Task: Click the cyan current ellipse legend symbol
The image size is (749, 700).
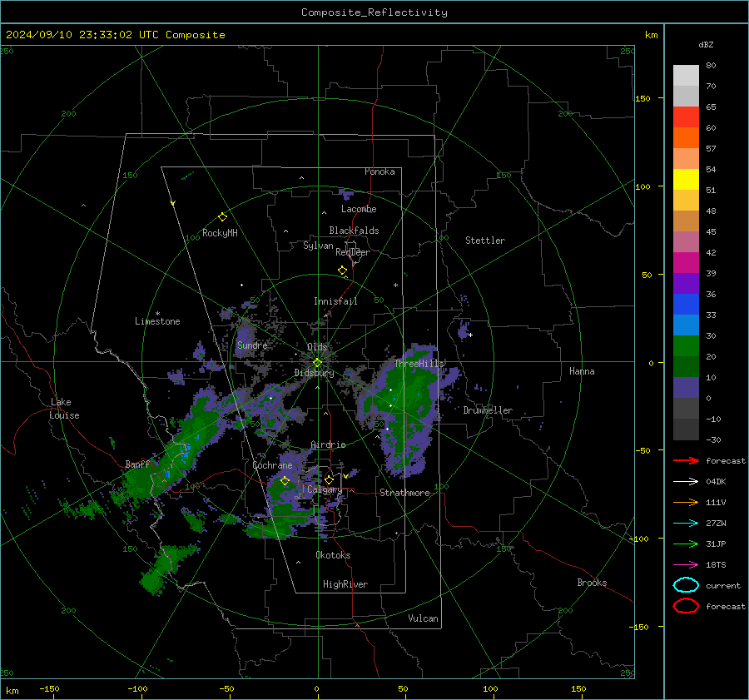Action: [686, 585]
